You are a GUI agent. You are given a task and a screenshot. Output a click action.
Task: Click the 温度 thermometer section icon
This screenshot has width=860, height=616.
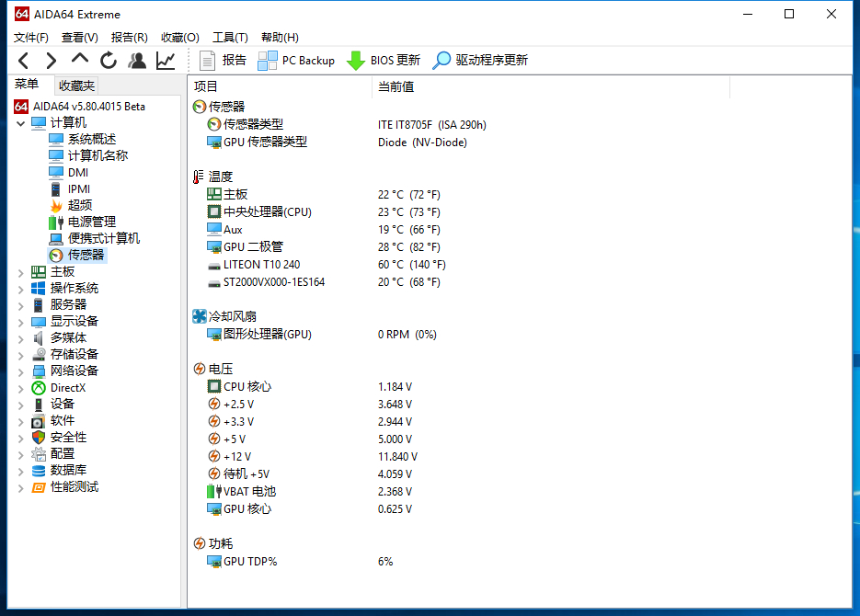click(x=199, y=177)
